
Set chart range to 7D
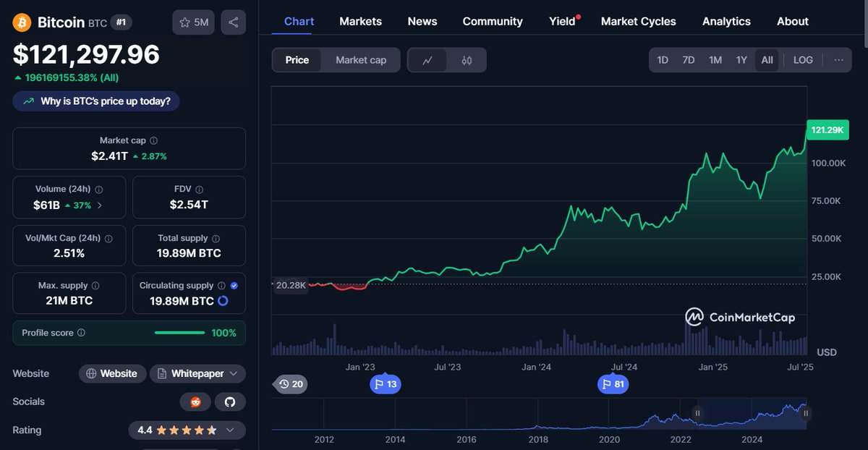pos(689,60)
